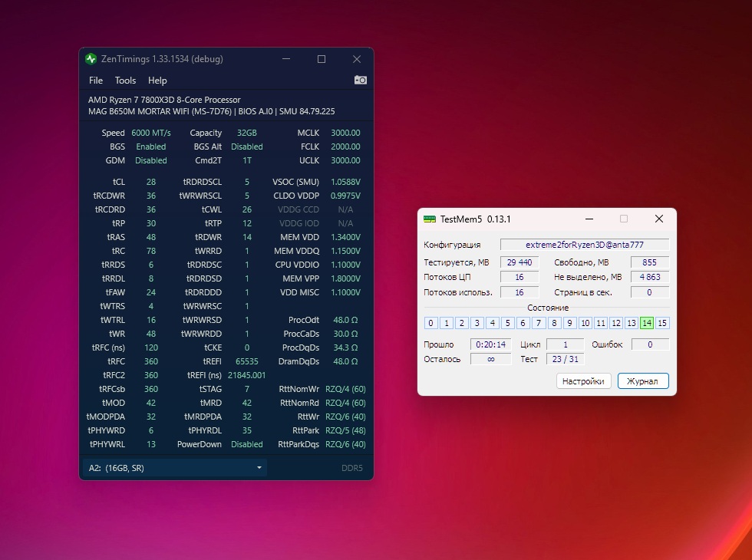Click the ProcOdt value 48.0 Ω
Image resolution: width=752 pixels, height=560 pixels.
pos(345,321)
